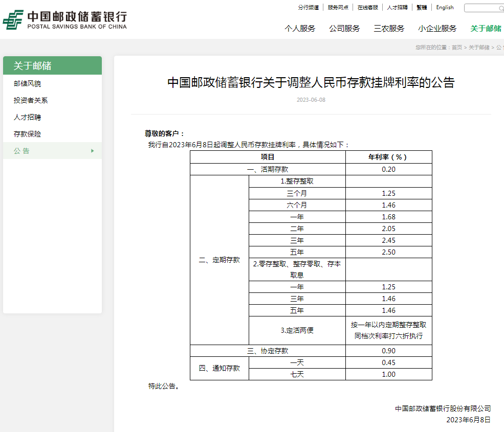This screenshot has height=432, width=504.
Task: Switch to English version of the site
Action: coord(445,8)
